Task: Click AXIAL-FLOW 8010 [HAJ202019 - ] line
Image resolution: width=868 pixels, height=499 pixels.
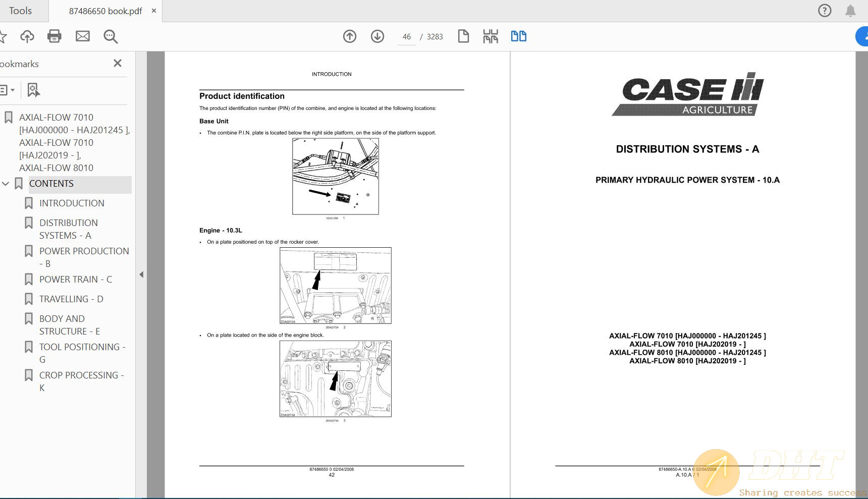Action: pos(687,361)
